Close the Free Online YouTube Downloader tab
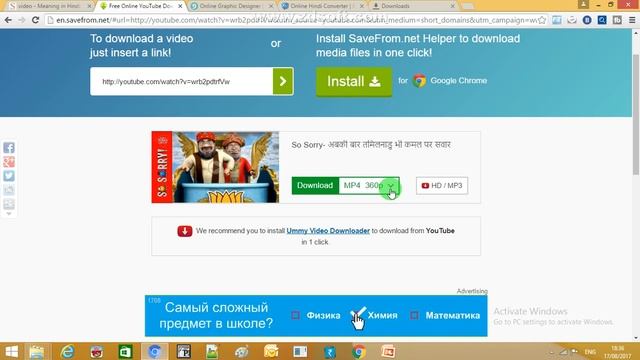The width and height of the screenshot is (640, 360). pos(180,6)
